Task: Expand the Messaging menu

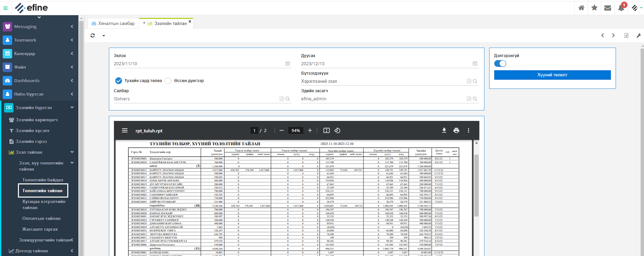Action: pyautogui.click(x=39, y=26)
